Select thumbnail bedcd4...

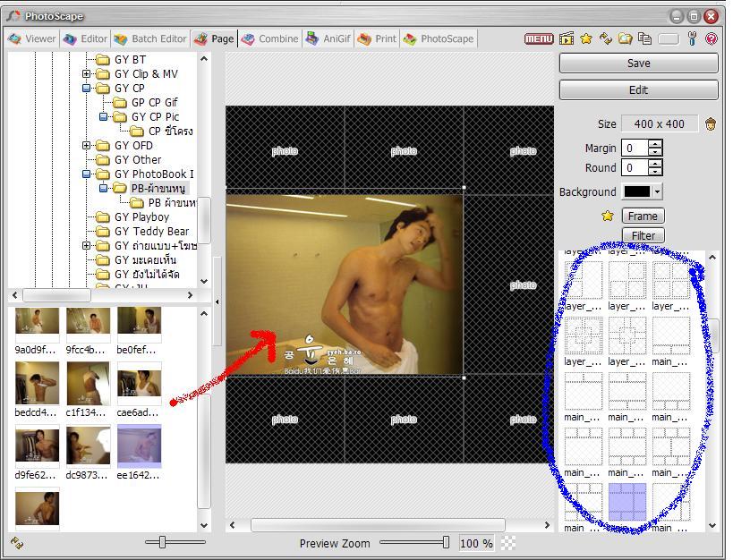point(37,383)
